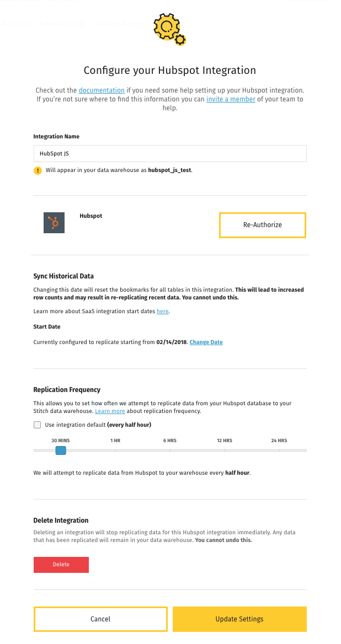Set replication frequency to 1 HR mark
This screenshot has height=644, width=341.
point(115,450)
